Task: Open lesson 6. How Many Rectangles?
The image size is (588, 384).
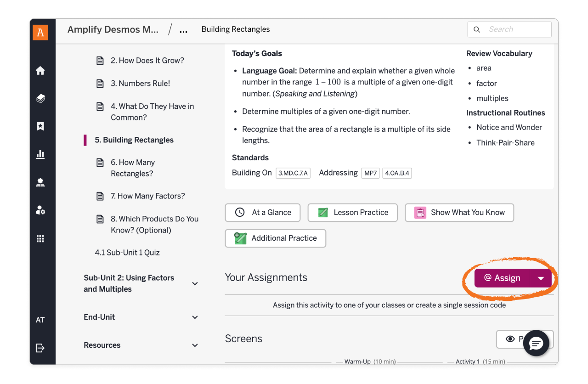Action: pyautogui.click(x=133, y=168)
